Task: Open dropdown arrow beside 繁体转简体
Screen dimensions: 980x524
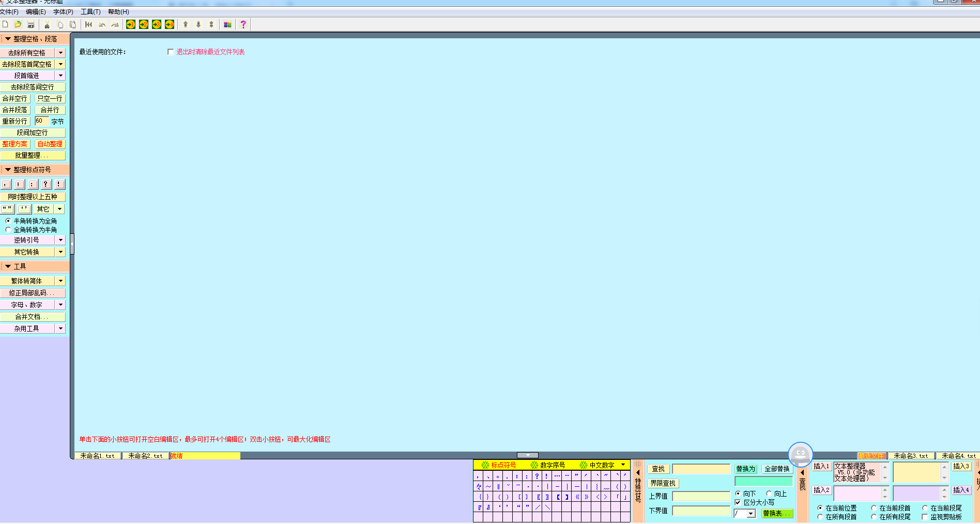Action: 60,281
